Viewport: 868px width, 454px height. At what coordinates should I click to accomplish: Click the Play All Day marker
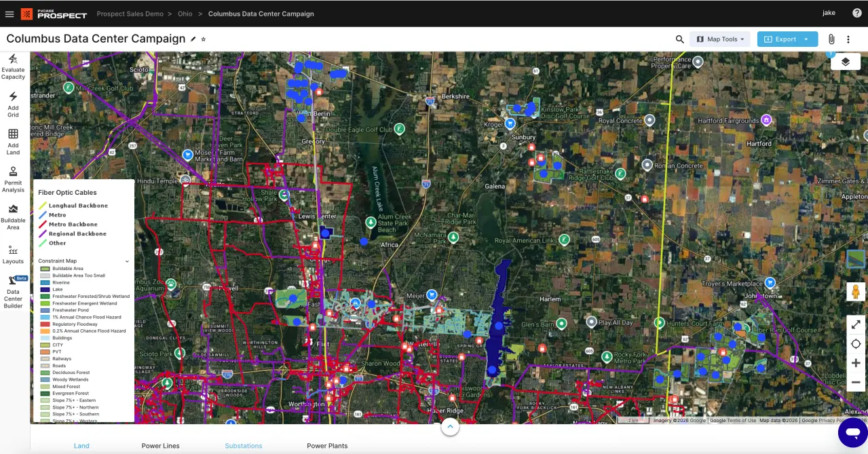pyautogui.click(x=591, y=322)
